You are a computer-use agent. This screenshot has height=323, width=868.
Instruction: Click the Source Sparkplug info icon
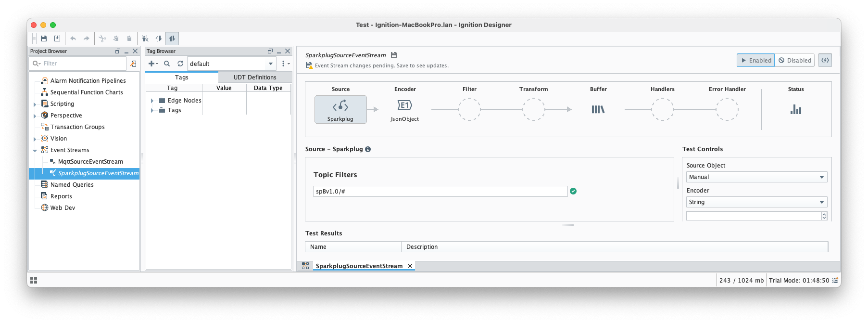(x=368, y=149)
